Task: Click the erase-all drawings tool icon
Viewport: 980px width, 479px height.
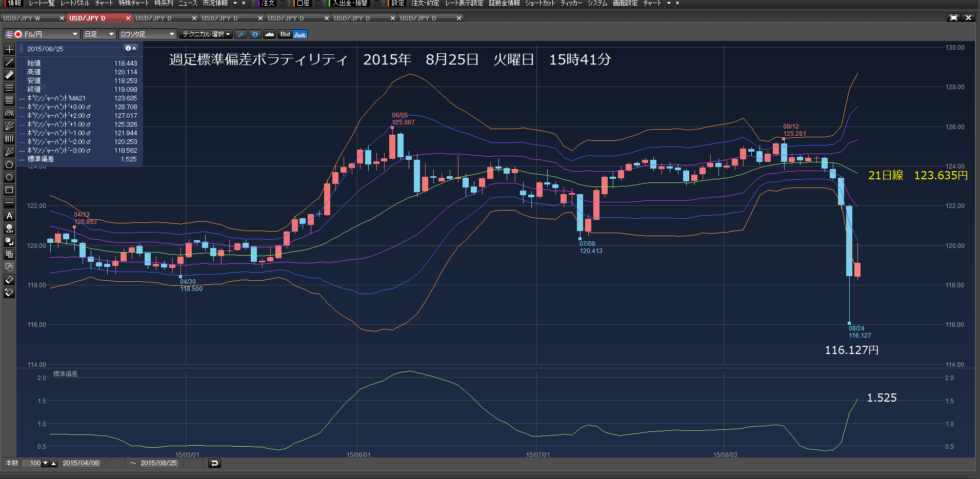Action: pos(9,293)
